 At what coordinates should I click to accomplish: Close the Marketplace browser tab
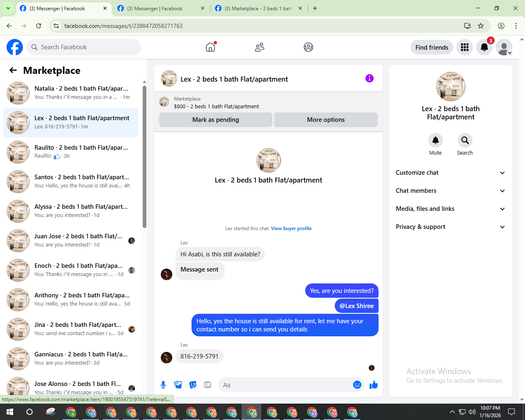tap(300, 8)
